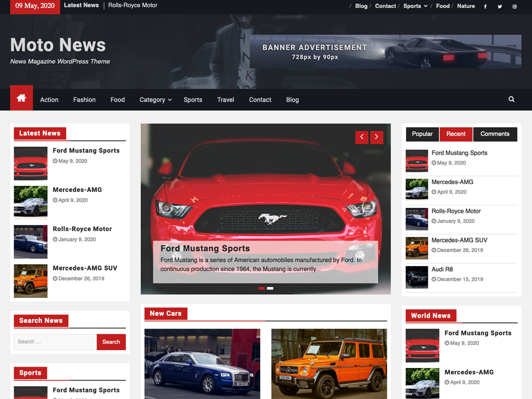Open Rolls-Royce thumbnail in Recent tab
The image size is (532, 399).
(417, 219)
